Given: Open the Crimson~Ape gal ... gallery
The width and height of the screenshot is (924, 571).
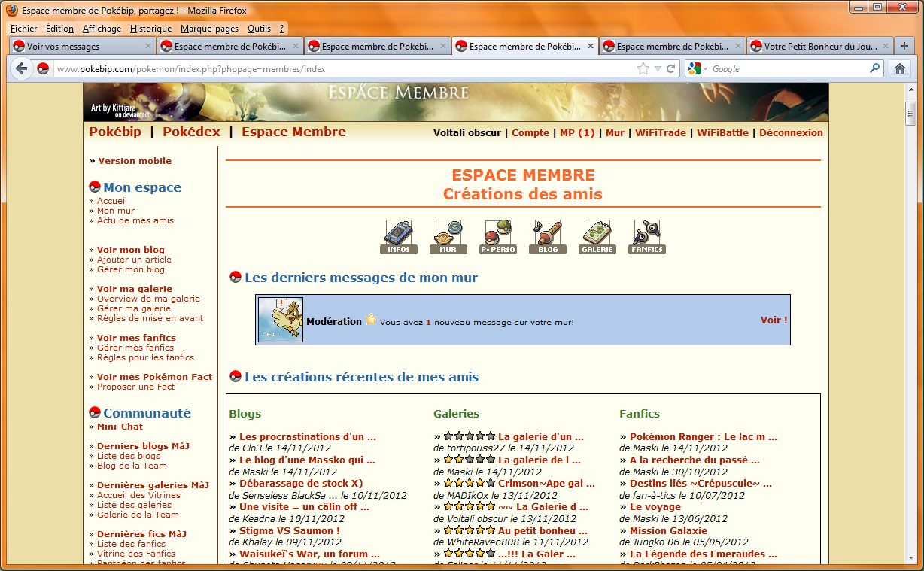Looking at the screenshot, I should [546, 483].
